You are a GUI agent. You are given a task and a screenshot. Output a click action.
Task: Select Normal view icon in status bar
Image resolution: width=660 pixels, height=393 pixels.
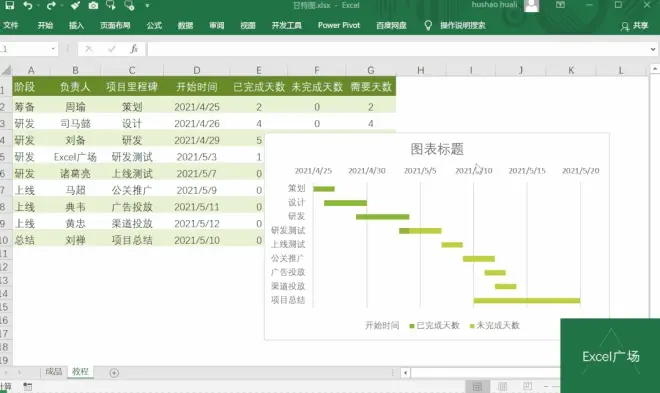pos(477,386)
